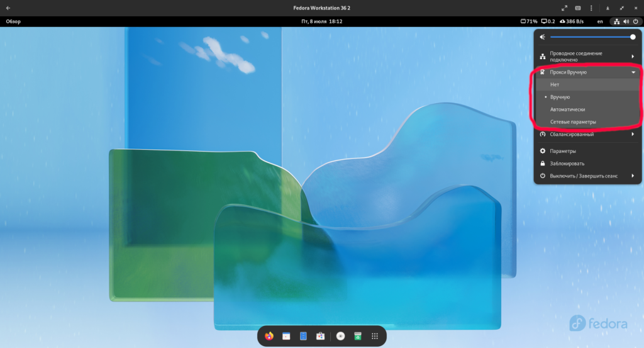The height and width of the screenshot is (348, 644).
Task: Open the green trash icon in dock
Action: click(x=358, y=336)
